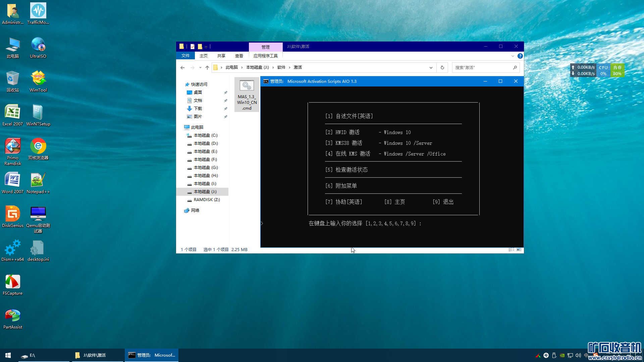Expand the ribbon with the chevron
Image resolution: width=644 pixels, height=362 pixels.
click(x=513, y=56)
